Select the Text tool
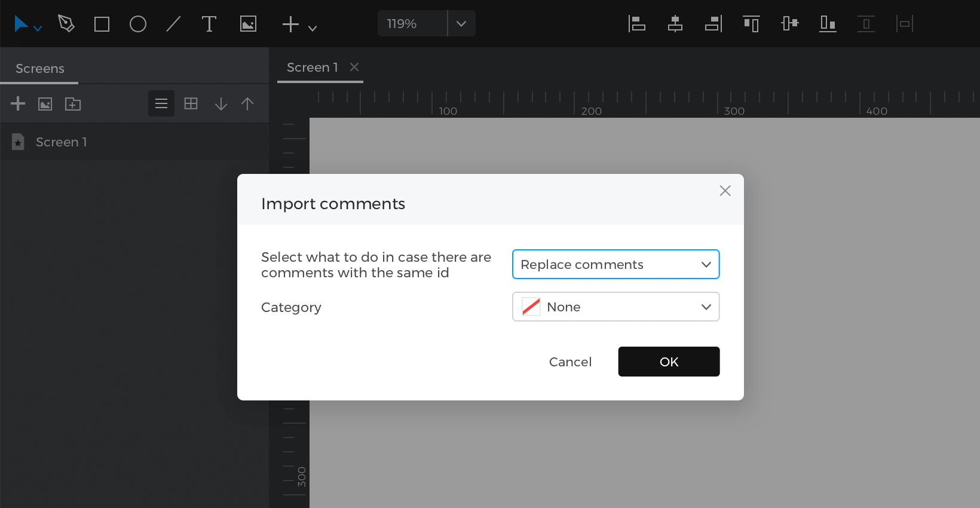This screenshot has width=980, height=508. (x=209, y=24)
